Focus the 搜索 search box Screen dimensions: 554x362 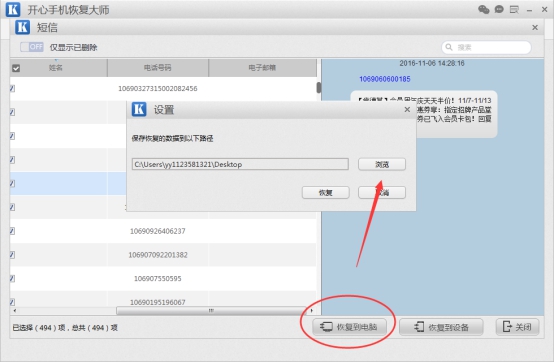486,47
